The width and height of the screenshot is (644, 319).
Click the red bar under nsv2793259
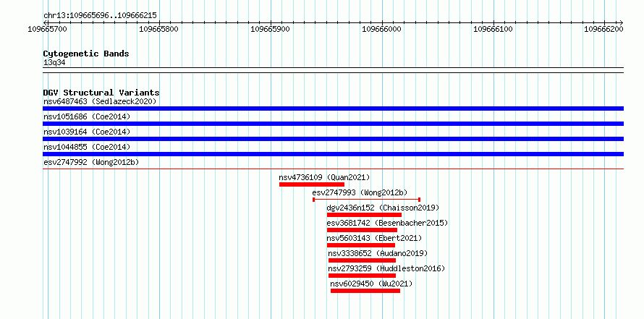[363, 276]
